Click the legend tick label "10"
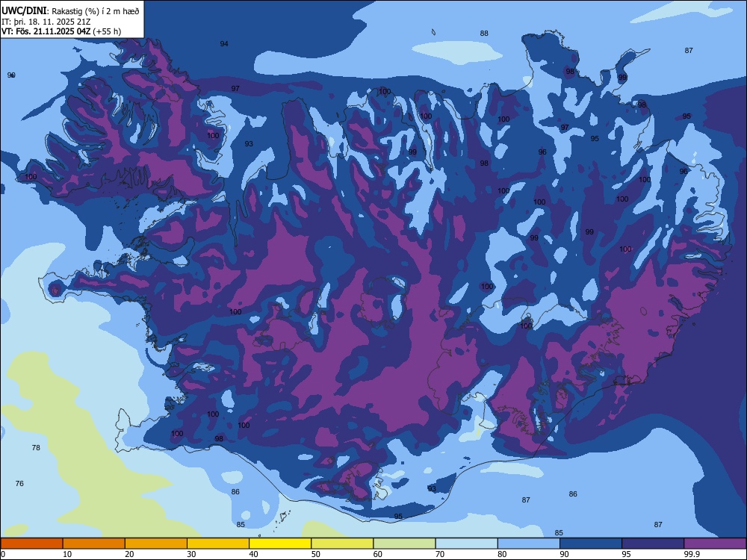 tap(67, 554)
